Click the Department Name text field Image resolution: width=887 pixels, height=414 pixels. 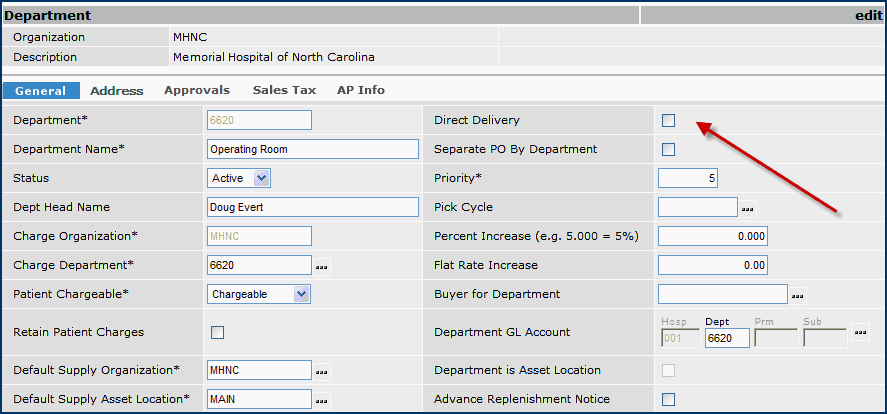click(312, 149)
